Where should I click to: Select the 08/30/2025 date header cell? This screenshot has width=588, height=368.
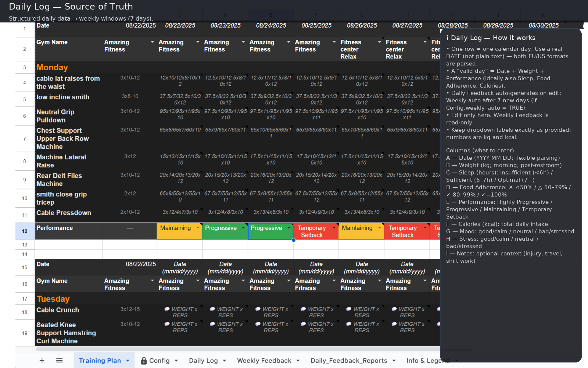click(544, 26)
